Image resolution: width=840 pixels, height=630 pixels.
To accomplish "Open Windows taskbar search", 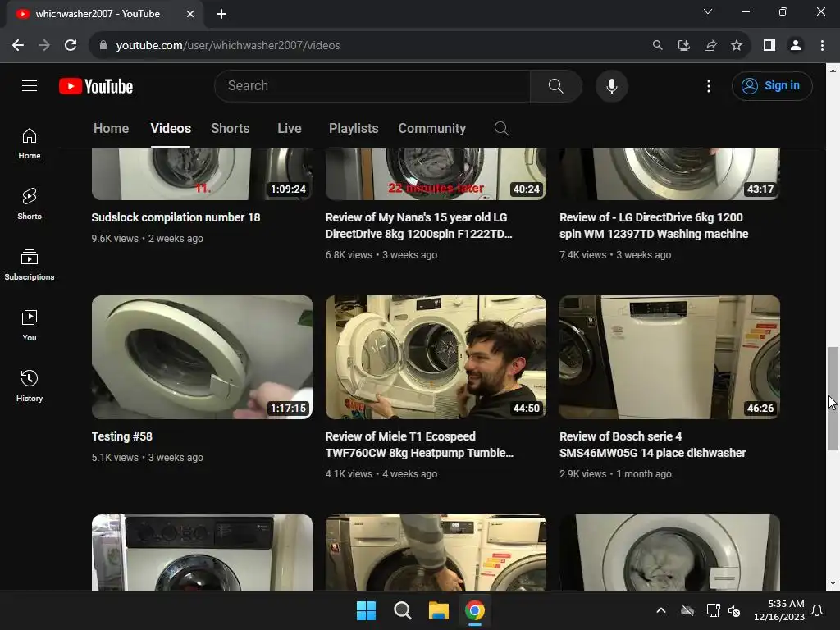I will [402, 610].
